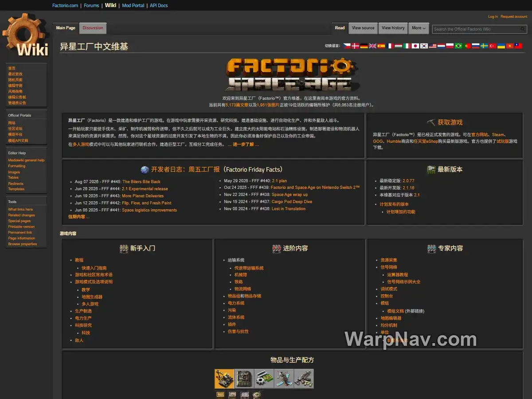Select the Malaysian flag language

tap(433, 46)
